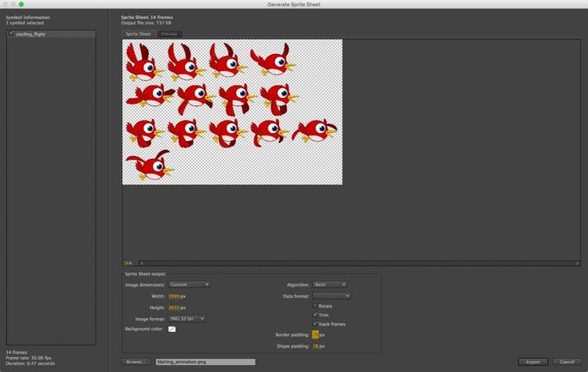Select the Sprite Sheet tab
Screen dimensions: 588x372
pos(140,34)
